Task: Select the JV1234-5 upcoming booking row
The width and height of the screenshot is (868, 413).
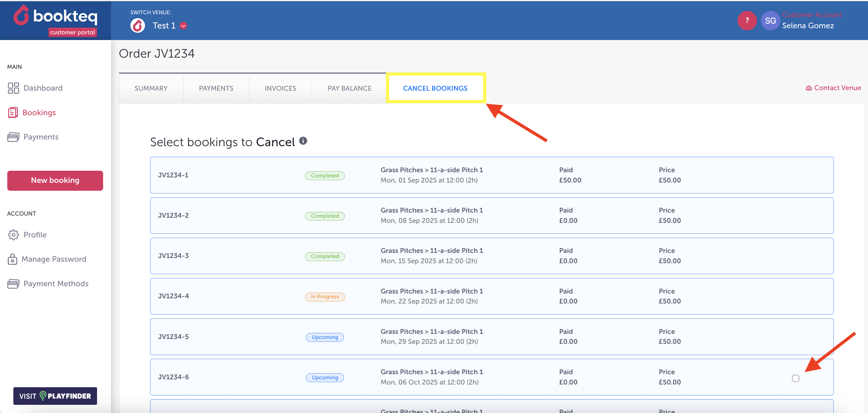Action: click(491, 336)
